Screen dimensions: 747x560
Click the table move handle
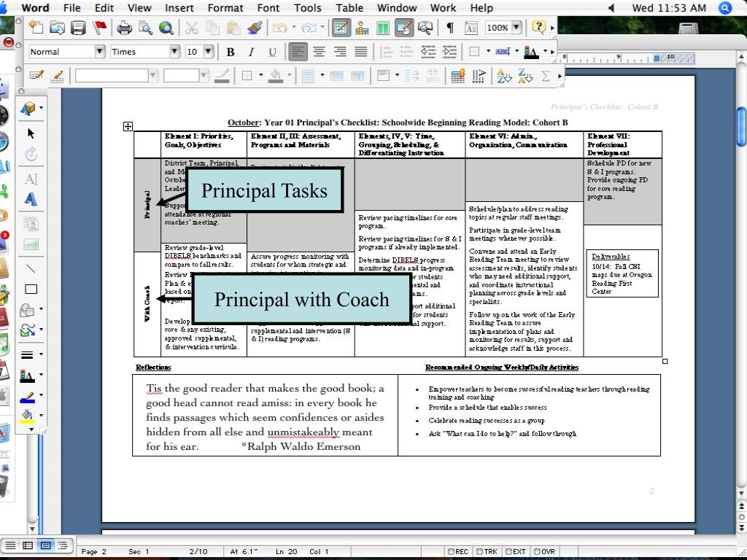click(x=128, y=126)
